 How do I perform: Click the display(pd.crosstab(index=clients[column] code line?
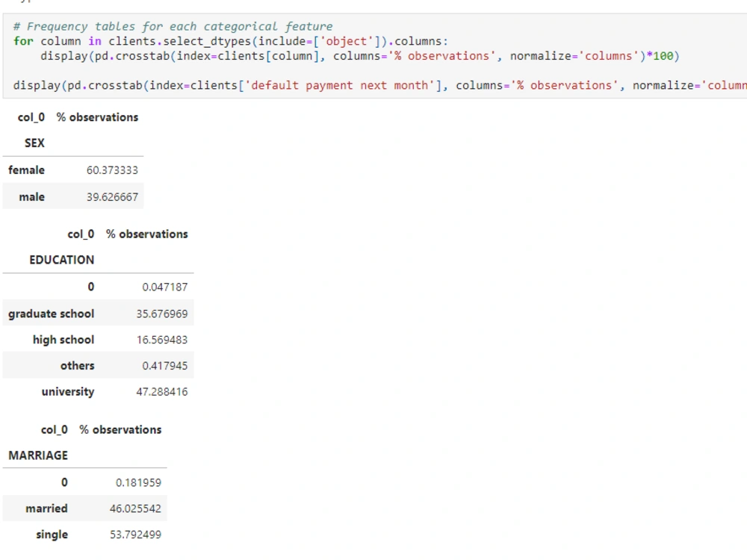pos(360,56)
